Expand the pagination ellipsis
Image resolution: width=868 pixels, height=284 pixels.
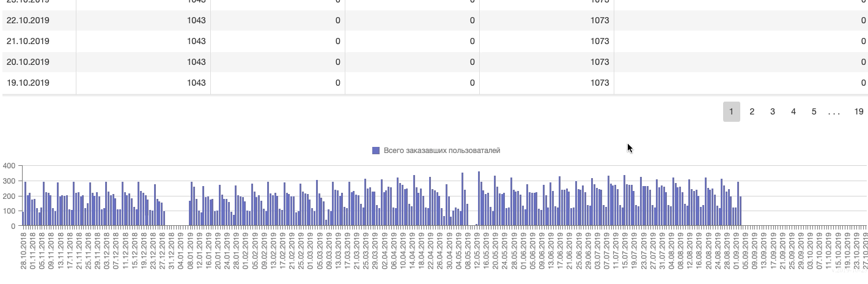834,111
